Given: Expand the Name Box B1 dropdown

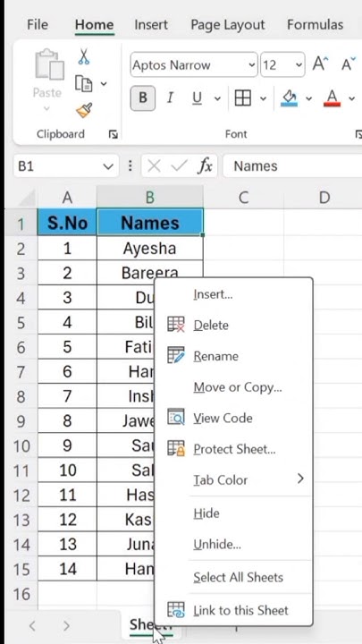Looking at the screenshot, I should coord(107,166).
